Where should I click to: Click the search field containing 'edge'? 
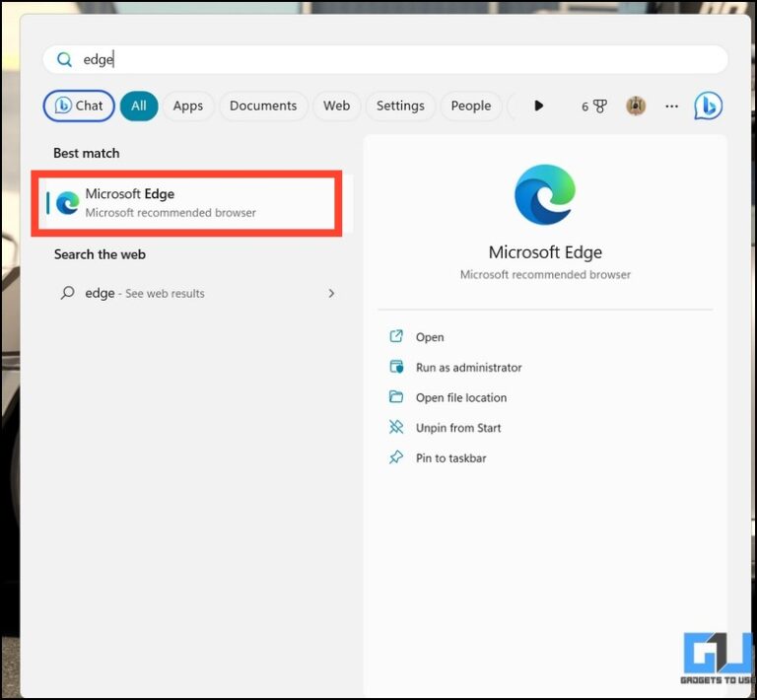[385, 59]
